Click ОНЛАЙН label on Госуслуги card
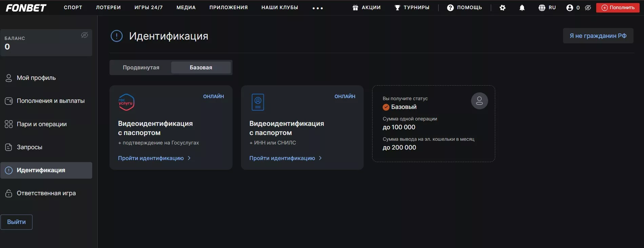Screen dimensions: 644x248 (214, 96)
